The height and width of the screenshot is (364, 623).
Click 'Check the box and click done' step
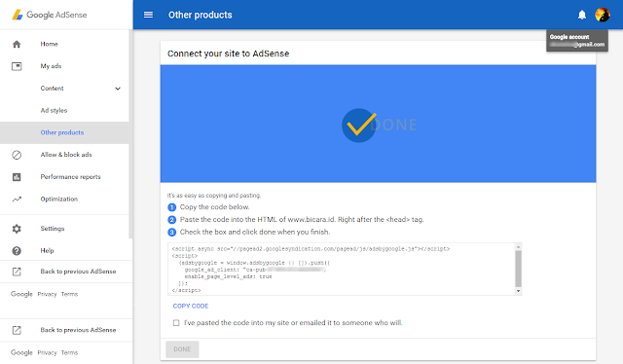tap(255, 232)
